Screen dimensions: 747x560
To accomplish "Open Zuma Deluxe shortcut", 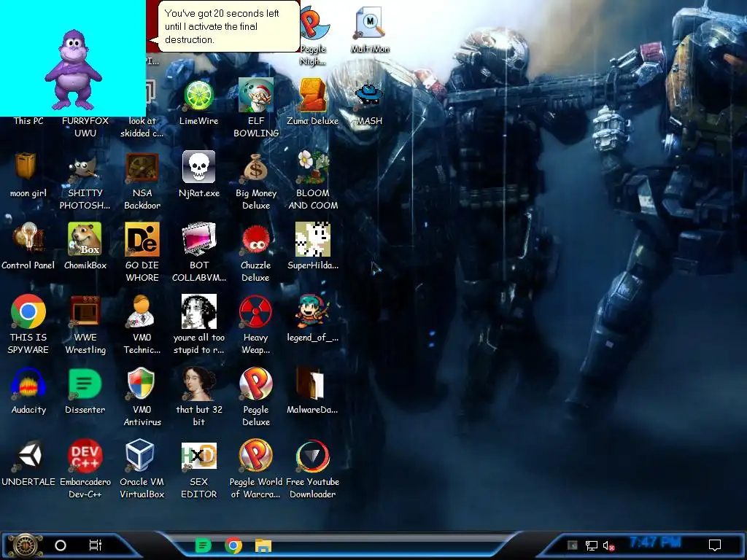I will [312, 96].
